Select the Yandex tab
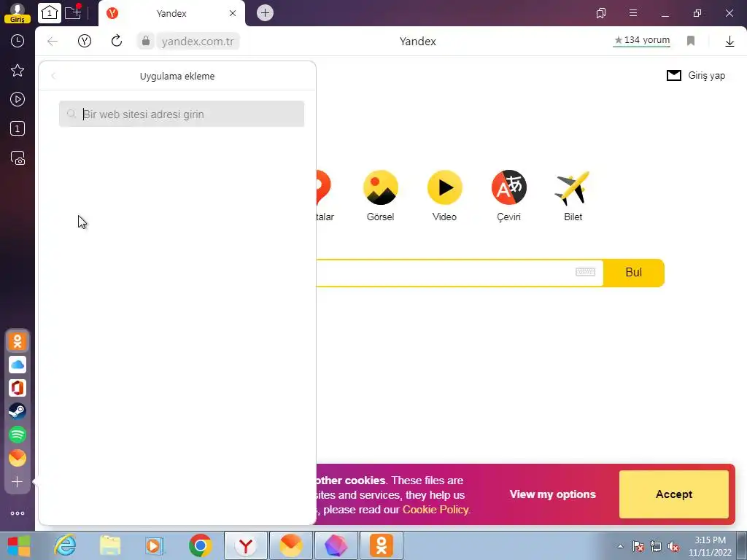 click(x=171, y=13)
